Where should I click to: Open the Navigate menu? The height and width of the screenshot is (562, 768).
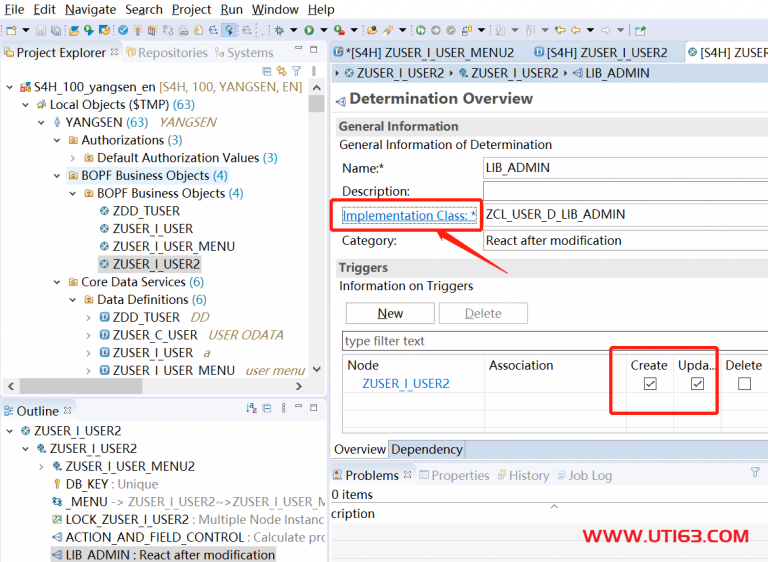pyautogui.click(x=90, y=9)
